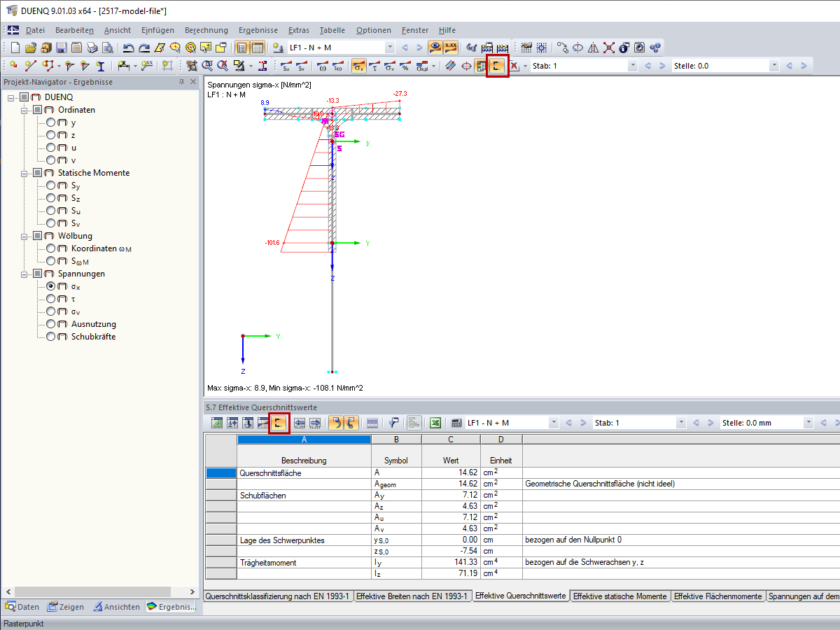This screenshot has height=630, width=840.
Task: Select the σv radio button under Spannungen
Action: tap(51, 311)
